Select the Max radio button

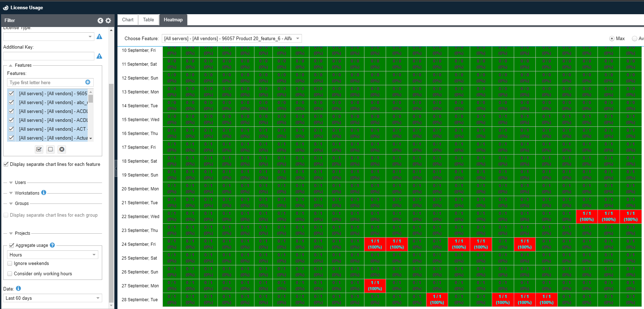[x=612, y=39]
